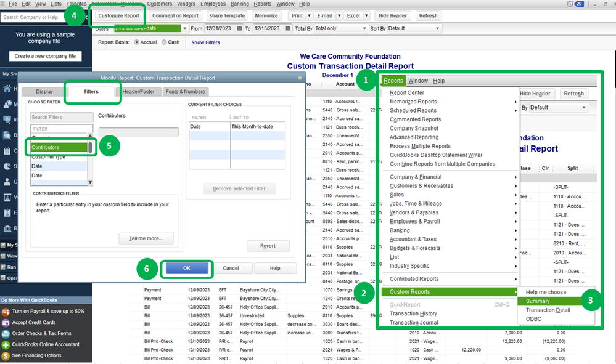Open the Customers sidebar icon
This screenshot has width=616, height=364.
click(7, 182)
